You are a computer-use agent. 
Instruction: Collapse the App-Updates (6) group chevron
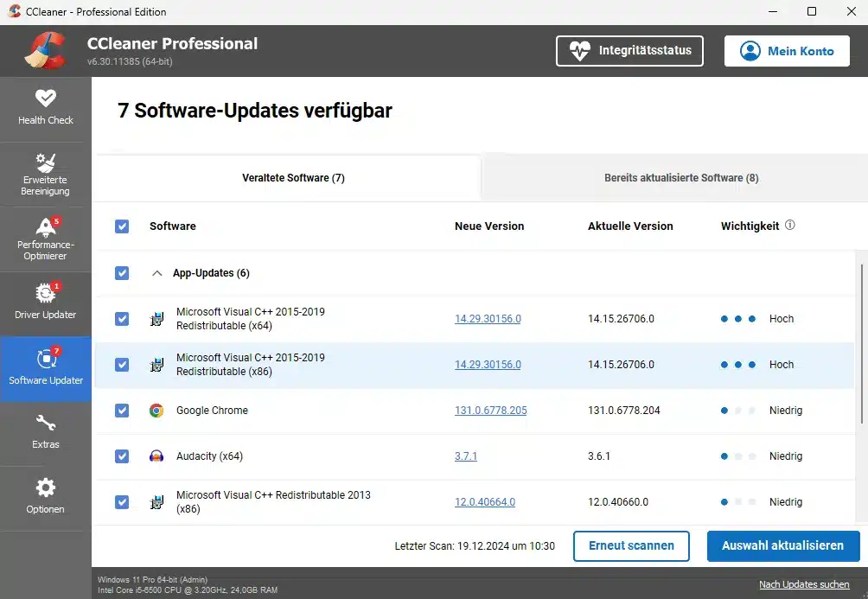pyautogui.click(x=157, y=273)
